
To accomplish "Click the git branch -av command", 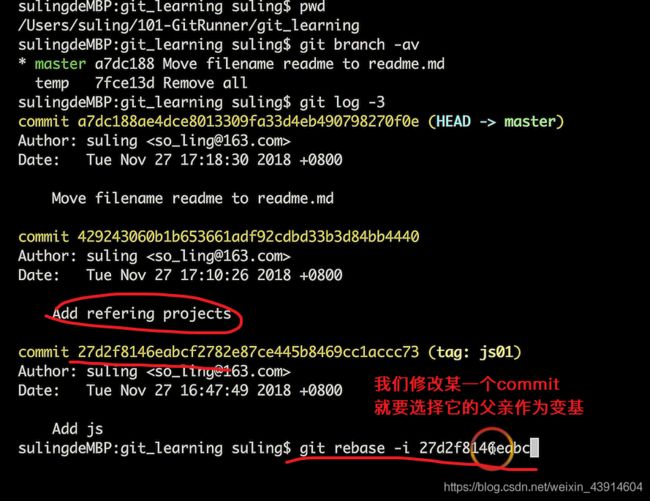I will [x=359, y=45].
